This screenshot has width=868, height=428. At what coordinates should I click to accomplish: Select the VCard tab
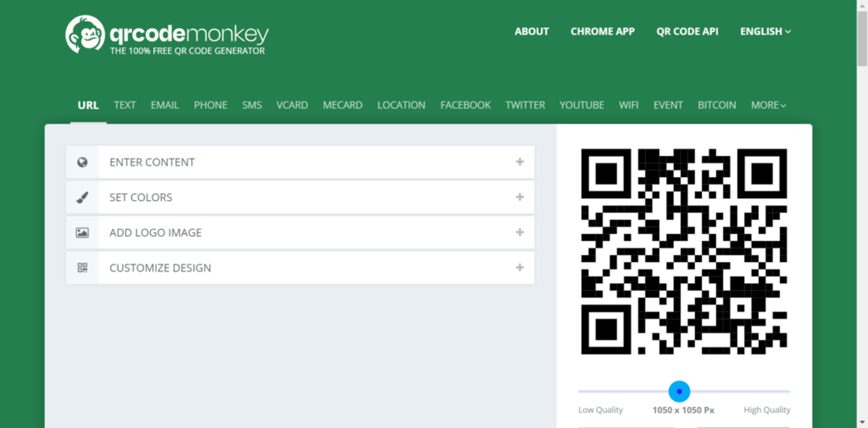[x=292, y=105]
